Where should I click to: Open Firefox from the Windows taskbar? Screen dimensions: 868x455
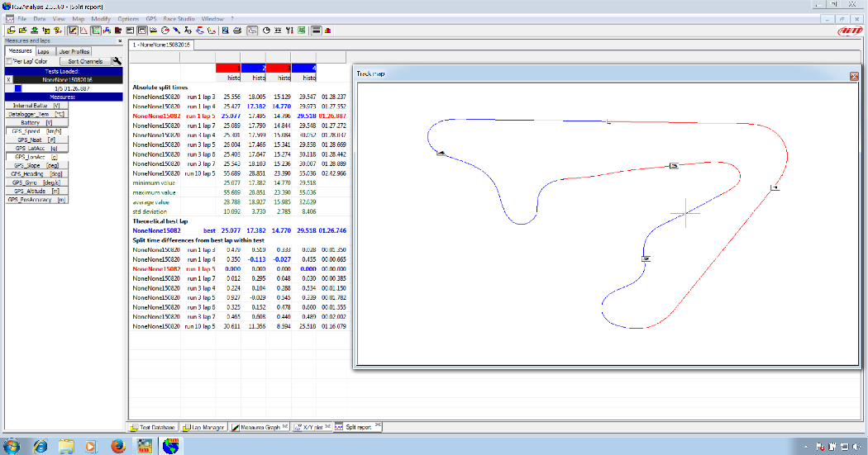pyautogui.click(x=118, y=446)
